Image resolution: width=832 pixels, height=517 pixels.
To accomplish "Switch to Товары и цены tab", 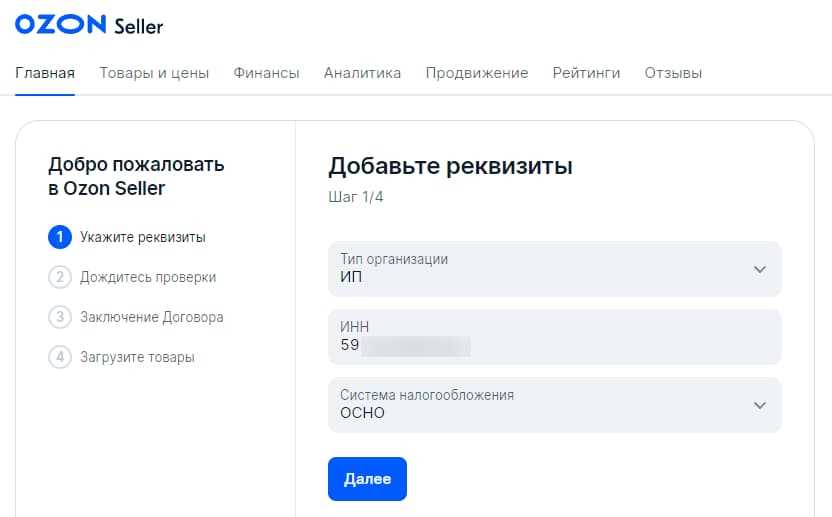I will tap(154, 73).
